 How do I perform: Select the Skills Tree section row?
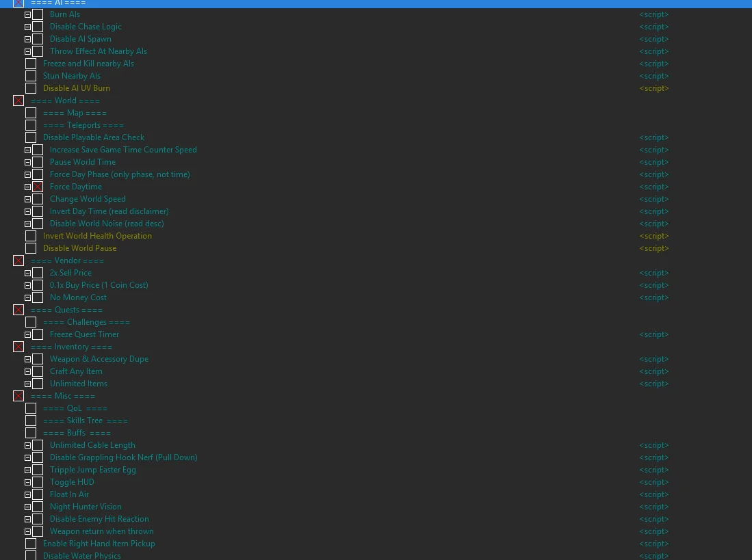[x=85, y=421]
